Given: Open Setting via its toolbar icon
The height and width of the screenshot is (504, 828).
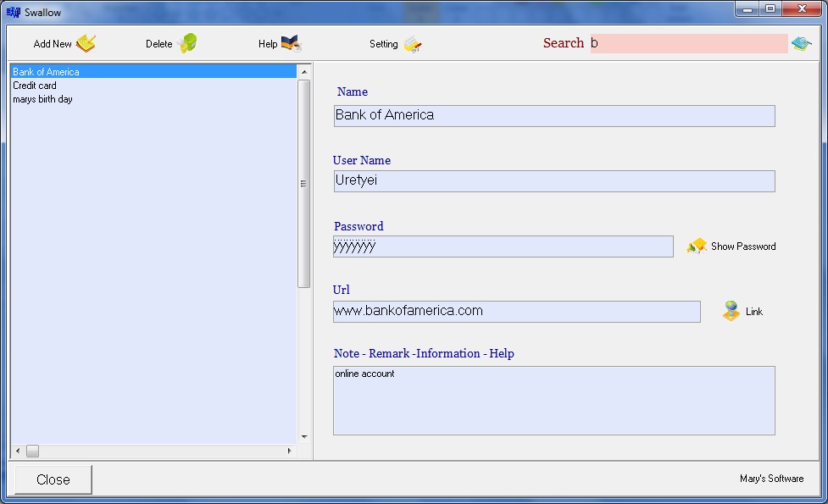Looking at the screenshot, I should click(413, 44).
